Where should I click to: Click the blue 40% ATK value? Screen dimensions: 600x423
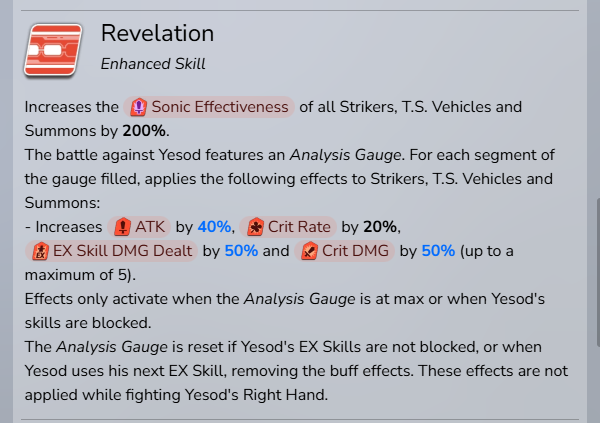pos(214,226)
